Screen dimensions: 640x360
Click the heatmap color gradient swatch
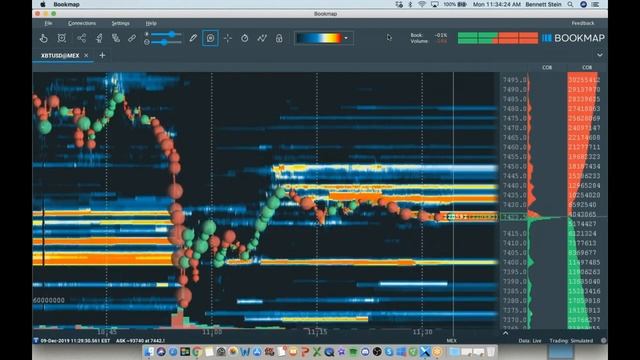click(319, 38)
